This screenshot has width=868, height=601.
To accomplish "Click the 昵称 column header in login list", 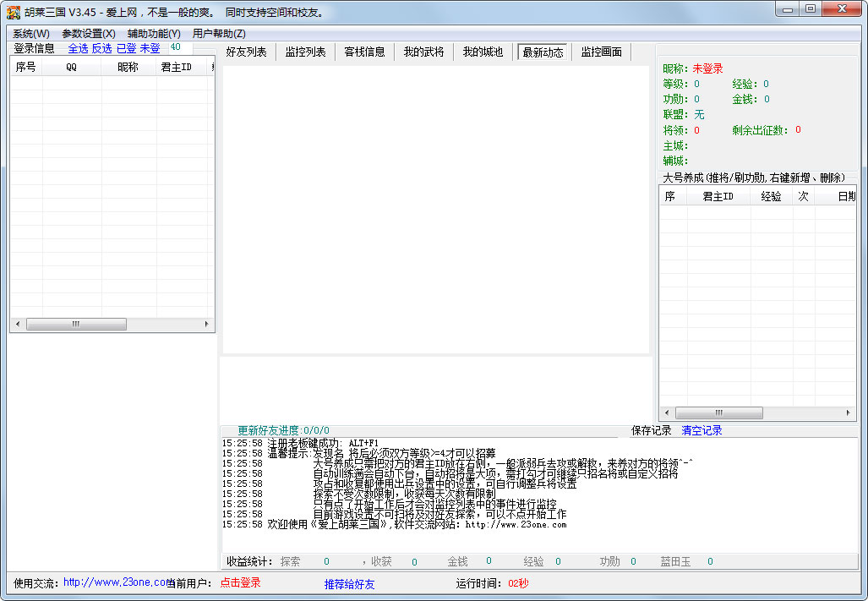I will tap(128, 68).
